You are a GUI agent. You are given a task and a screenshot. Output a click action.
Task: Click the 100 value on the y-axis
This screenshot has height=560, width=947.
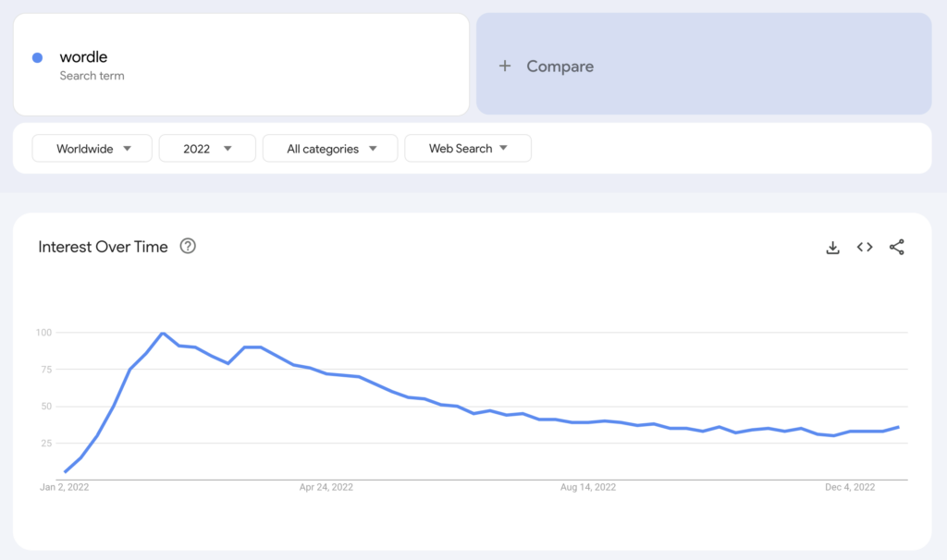[x=43, y=333]
